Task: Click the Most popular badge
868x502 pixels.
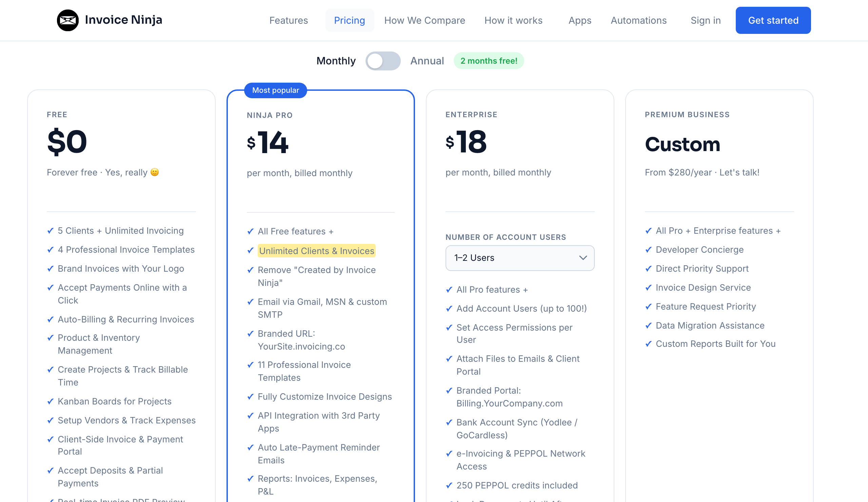Action: point(275,90)
